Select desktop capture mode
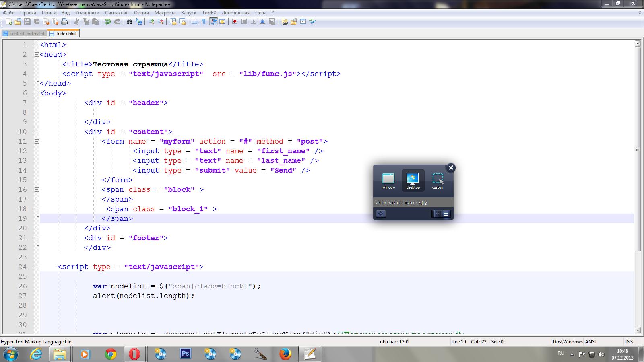Viewport: 644px width, 362px height. (413, 181)
